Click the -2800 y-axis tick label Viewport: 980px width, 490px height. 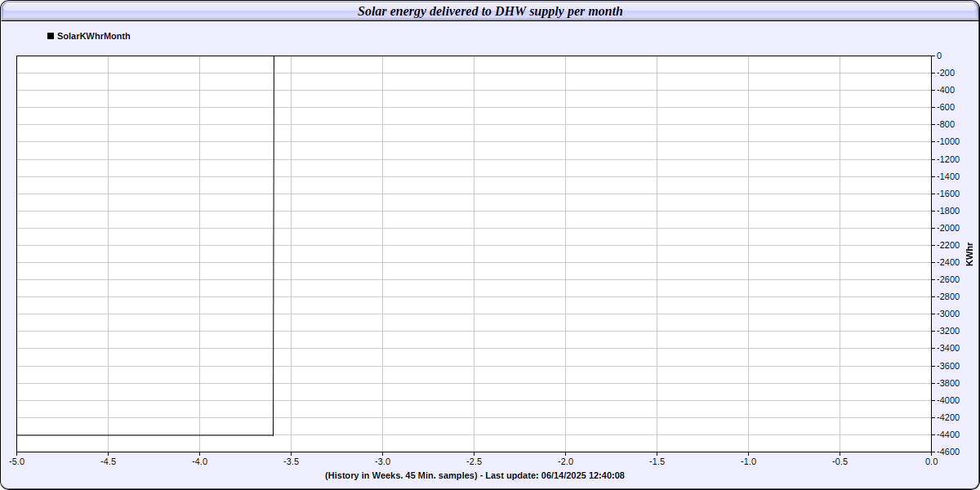[x=948, y=296]
